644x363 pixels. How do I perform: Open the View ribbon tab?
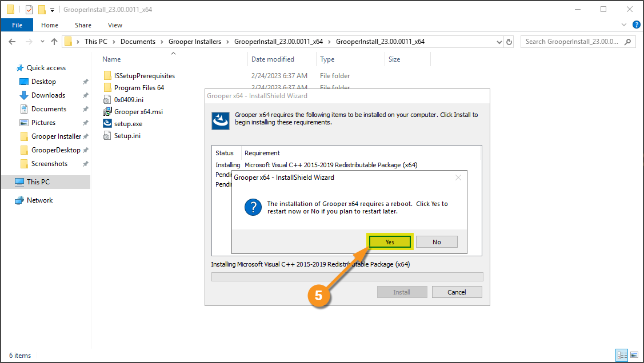tap(115, 25)
